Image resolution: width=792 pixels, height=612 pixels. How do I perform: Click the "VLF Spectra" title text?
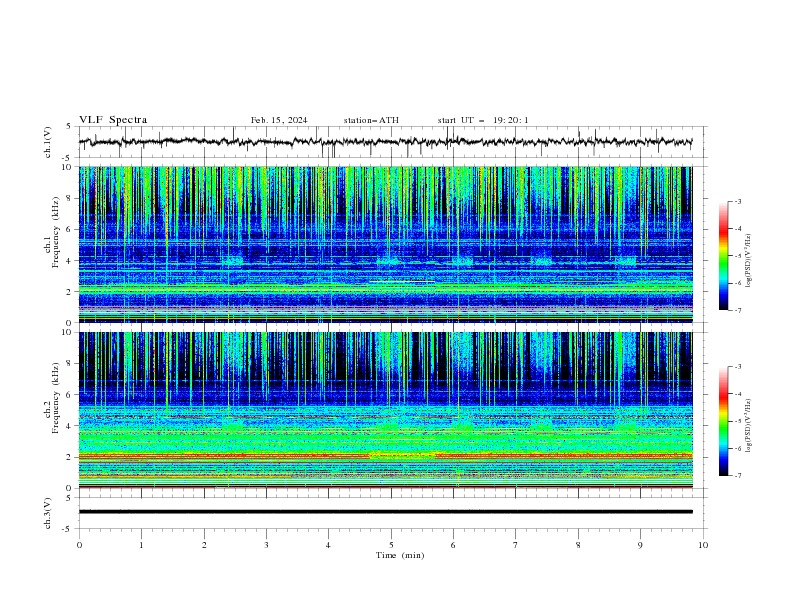(113, 120)
